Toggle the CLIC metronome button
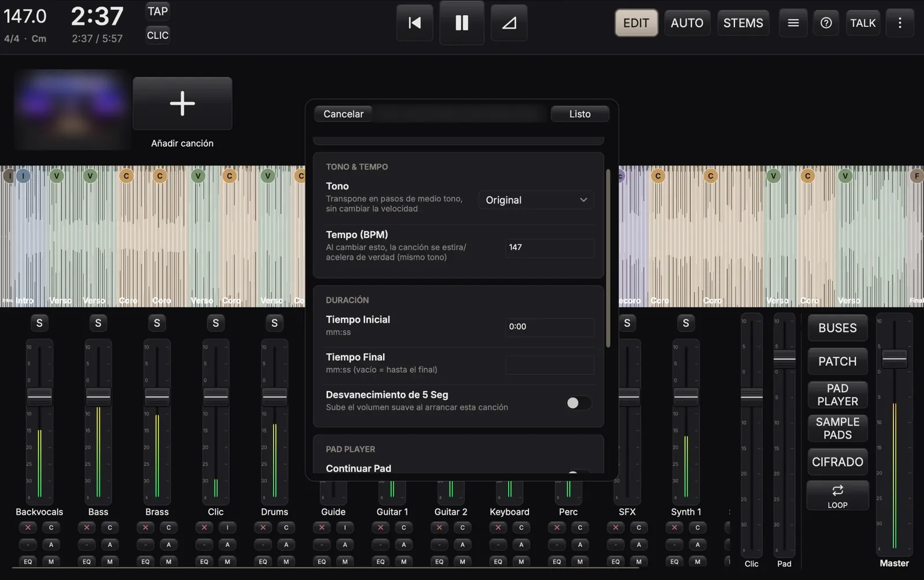The image size is (924, 580). [158, 35]
